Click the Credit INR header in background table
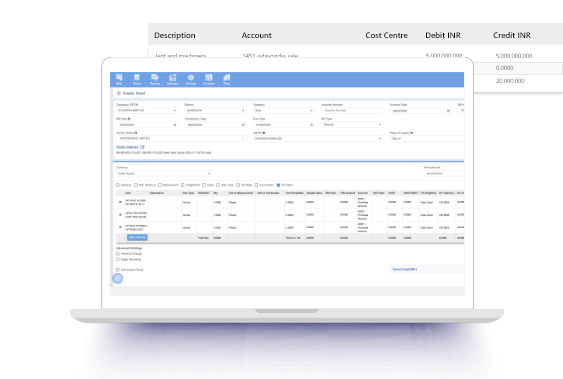The image size is (563, 379). click(512, 35)
